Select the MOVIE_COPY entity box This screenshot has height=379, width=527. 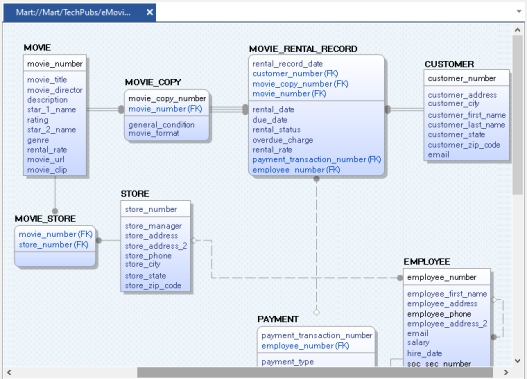[x=167, y=115]
